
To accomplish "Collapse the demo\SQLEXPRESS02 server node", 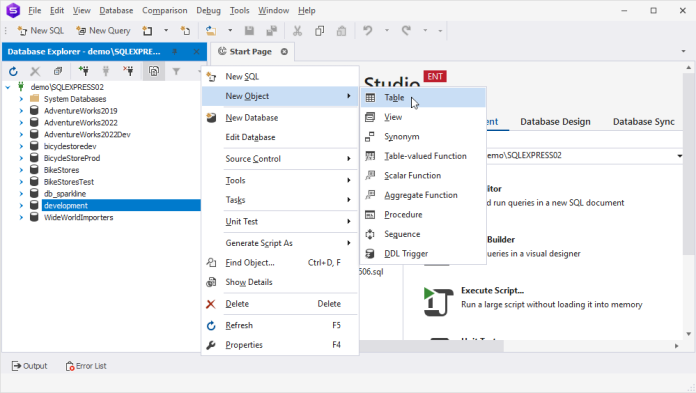I will click(8, 87).
